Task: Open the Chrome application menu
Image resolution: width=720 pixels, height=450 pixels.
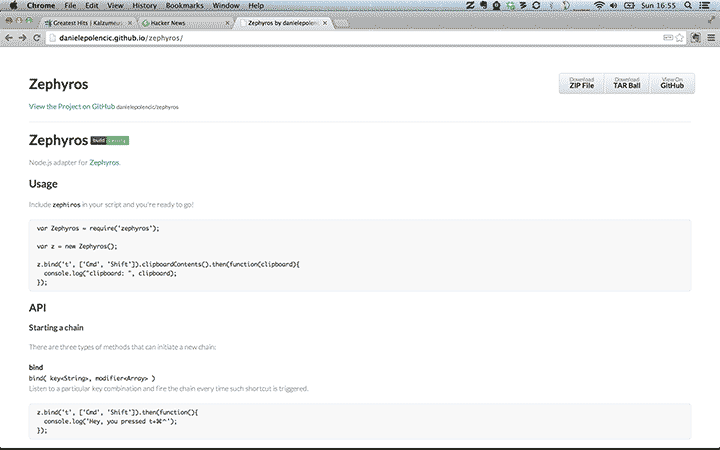Action: 41,6
